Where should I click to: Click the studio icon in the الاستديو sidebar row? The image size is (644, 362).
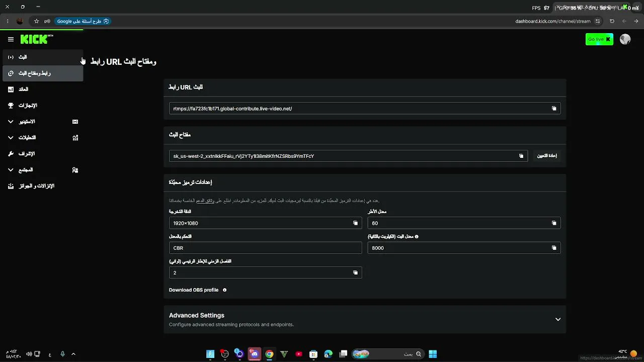75,122
